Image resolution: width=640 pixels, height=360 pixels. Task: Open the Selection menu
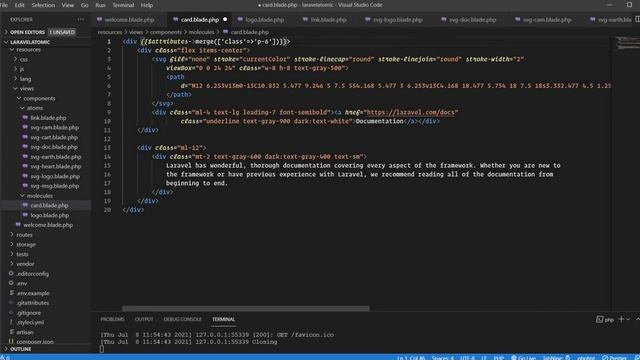coord(43,5)
